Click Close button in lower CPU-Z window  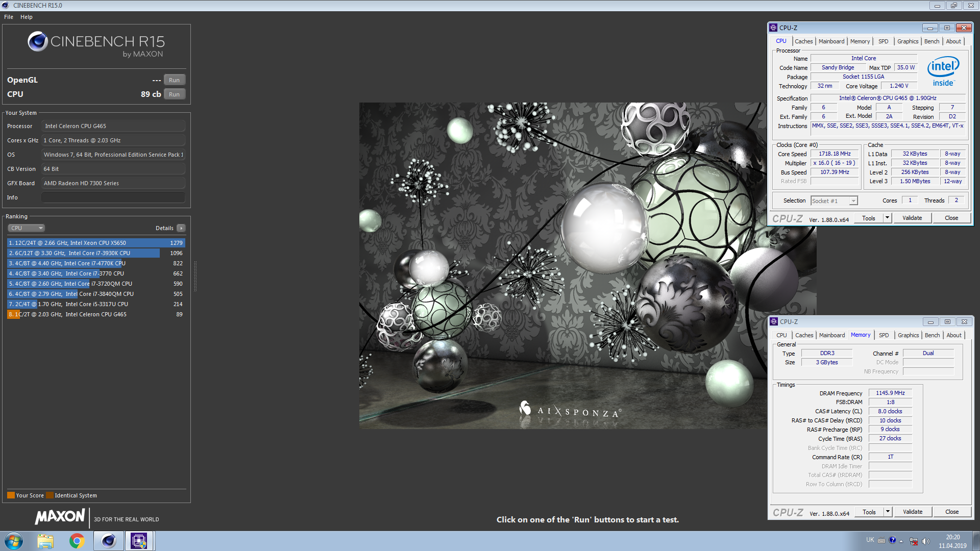[x=952, y=512]
